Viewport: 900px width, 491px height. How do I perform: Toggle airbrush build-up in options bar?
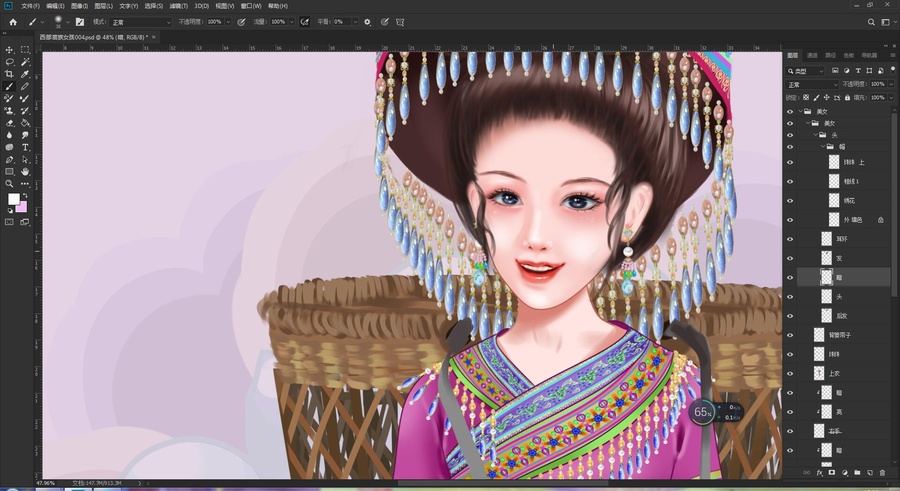305,22
